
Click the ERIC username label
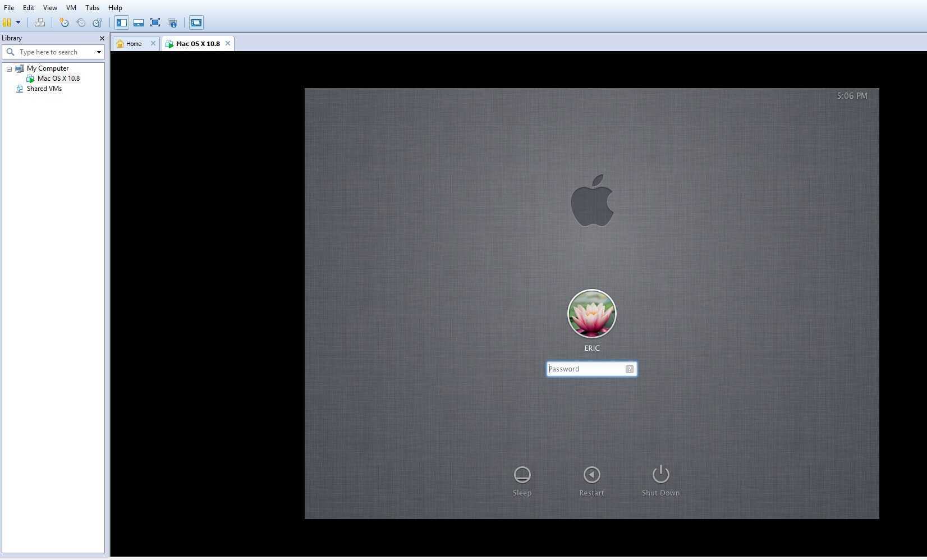[592, 348]
